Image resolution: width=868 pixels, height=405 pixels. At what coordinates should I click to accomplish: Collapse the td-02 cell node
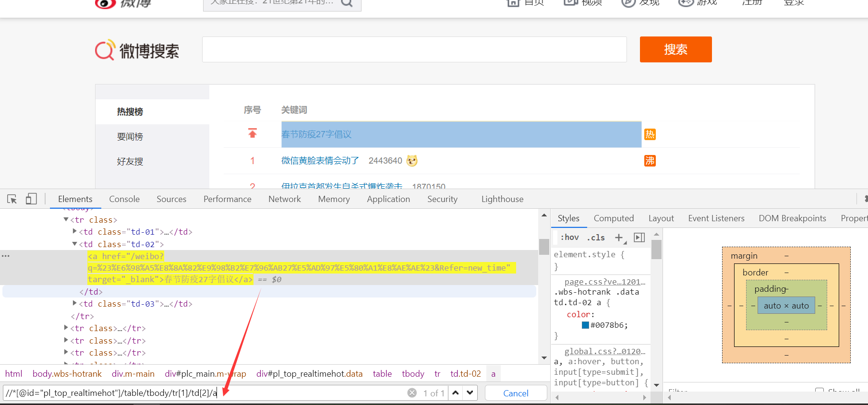click(75, 244)
